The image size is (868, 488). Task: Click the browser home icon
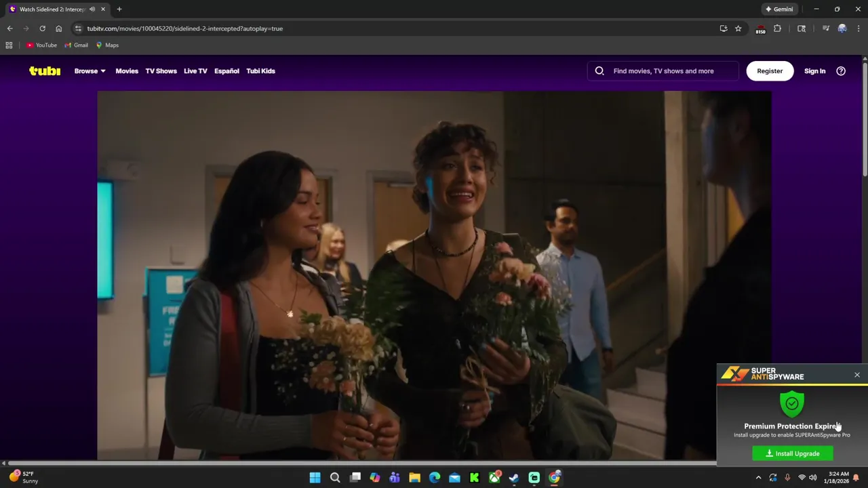tap(58, 28)
